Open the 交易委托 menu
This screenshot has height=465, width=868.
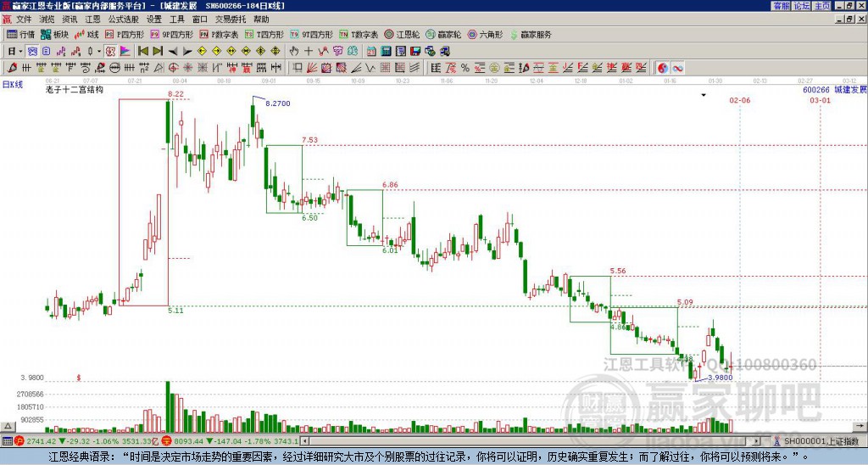pyautogui.click(x=231, y=20)
